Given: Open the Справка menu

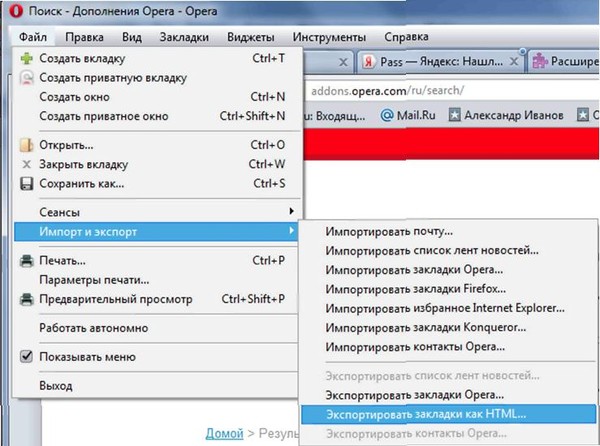Looking at the screenshot, I should [406, 37].
